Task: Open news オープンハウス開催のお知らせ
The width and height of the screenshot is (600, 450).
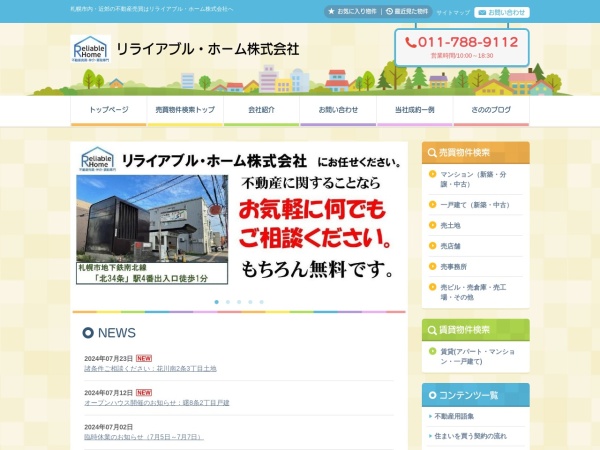Action: pos(157,403)
